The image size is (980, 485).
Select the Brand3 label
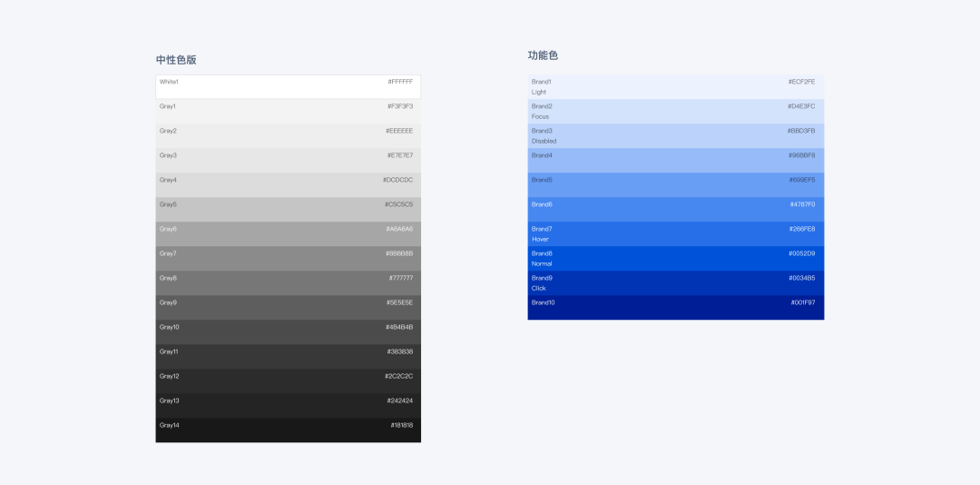[542, 131]
